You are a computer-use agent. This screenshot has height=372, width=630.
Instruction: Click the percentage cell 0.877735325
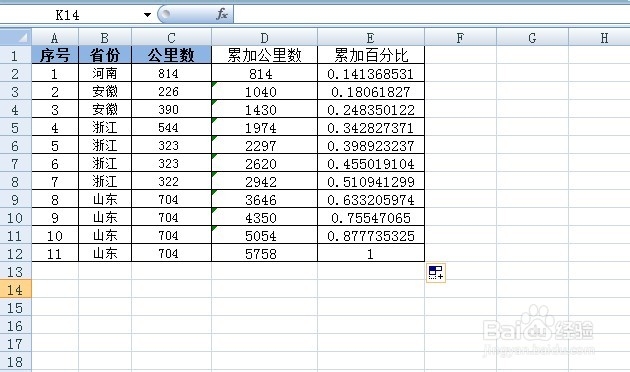[371, 235]
